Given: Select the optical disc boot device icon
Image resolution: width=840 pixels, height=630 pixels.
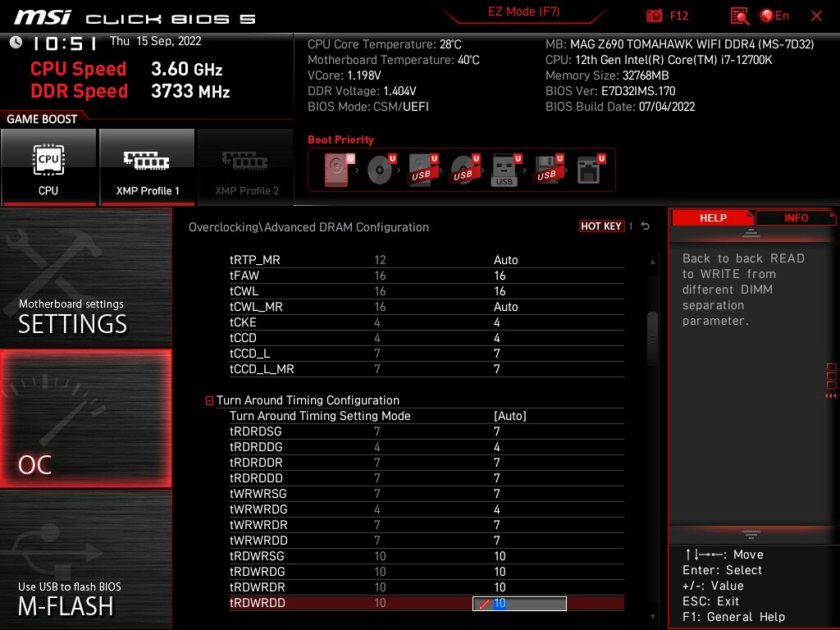Looking at the screenshot, I should point(381,170).
